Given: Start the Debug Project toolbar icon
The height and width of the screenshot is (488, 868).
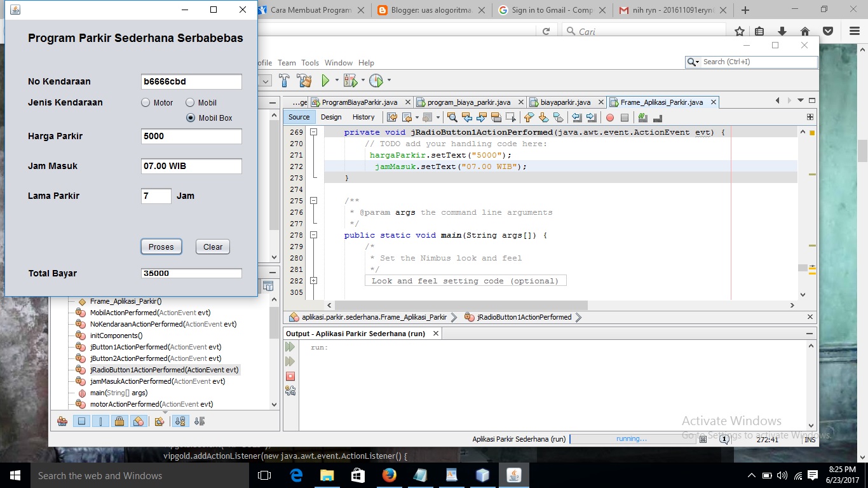Looking at the screenshot, I should (350, 80).
